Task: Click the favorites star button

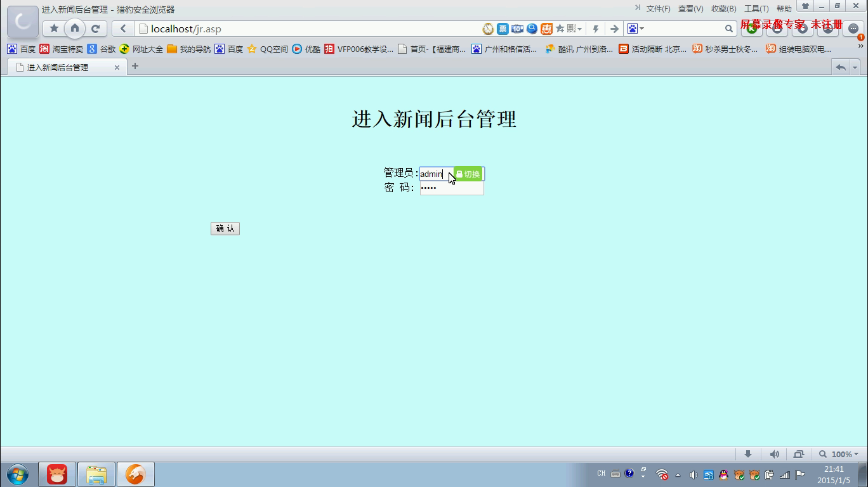Action: (54, 29)
